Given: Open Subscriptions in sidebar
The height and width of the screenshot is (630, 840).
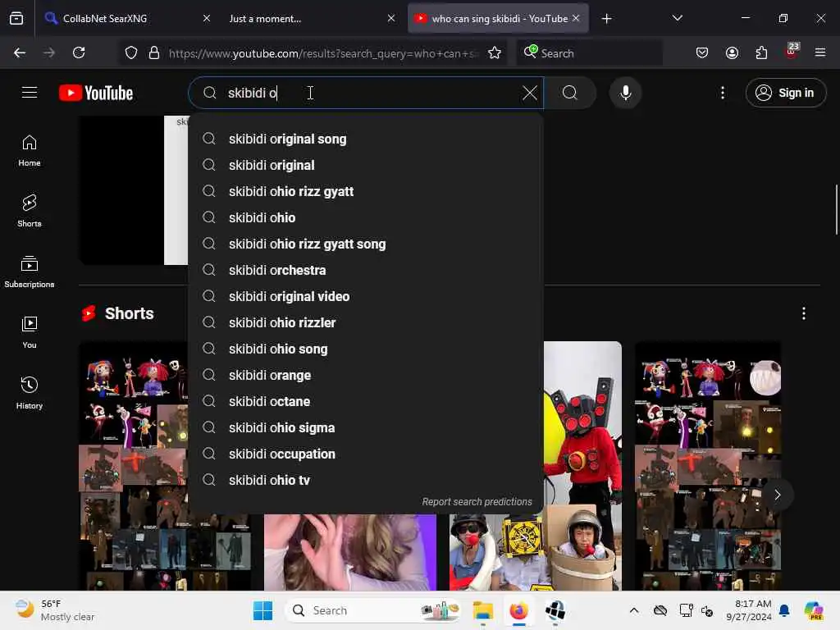Looking at the screenshot, I should pyautogui.click(x=30, y=272).
